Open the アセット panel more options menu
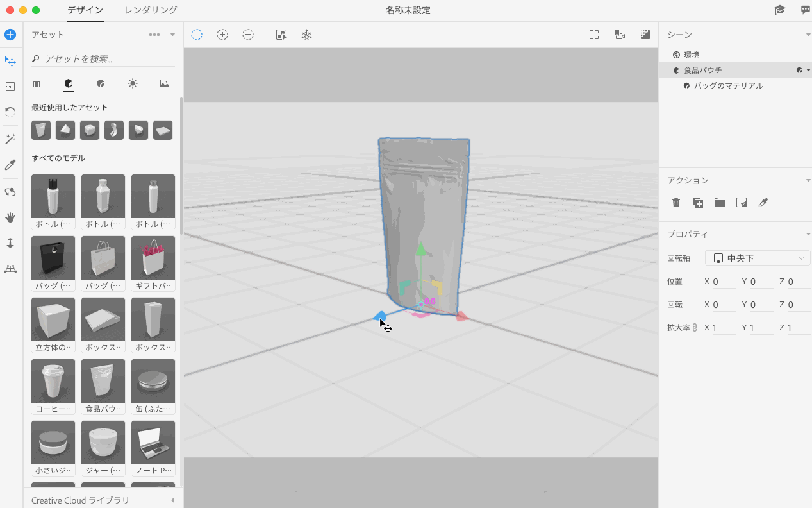The width and height of the screenshot is (812, 508). [154, 35]
